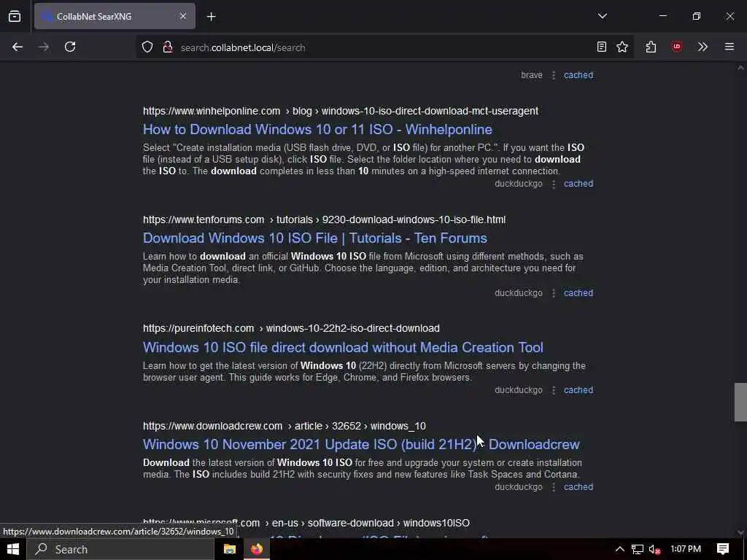Open a new tab with plus
Screen dimensions: 747x560
211,17
